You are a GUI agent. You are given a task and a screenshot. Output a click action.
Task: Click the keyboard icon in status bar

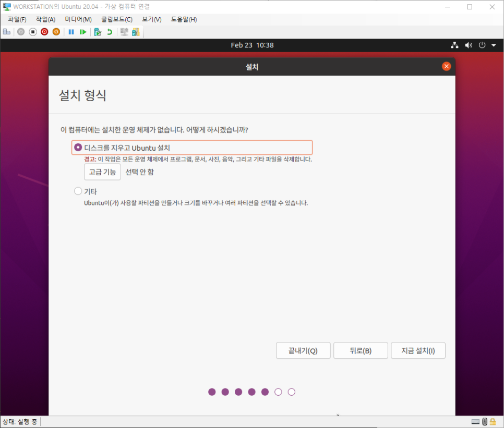[475, 422]
